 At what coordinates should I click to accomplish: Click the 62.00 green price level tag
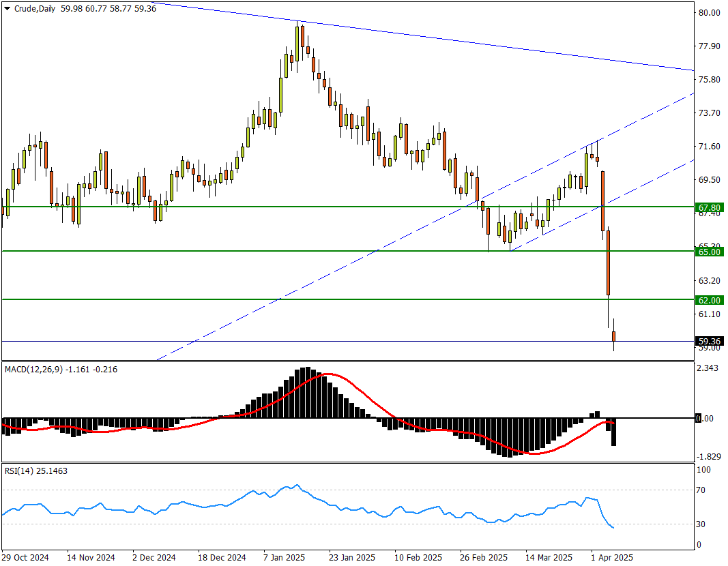click(709, 300)
